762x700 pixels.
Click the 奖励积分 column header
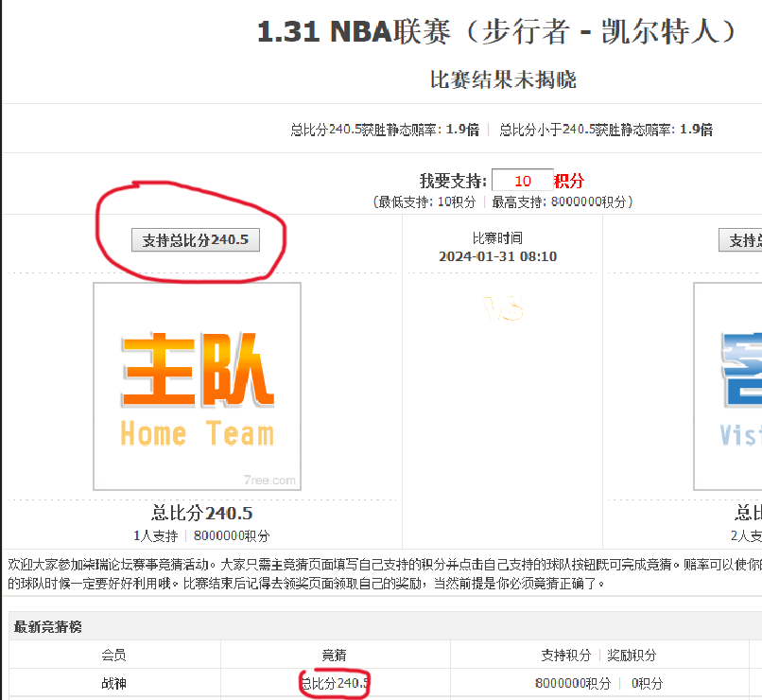[x=632, y=655]
